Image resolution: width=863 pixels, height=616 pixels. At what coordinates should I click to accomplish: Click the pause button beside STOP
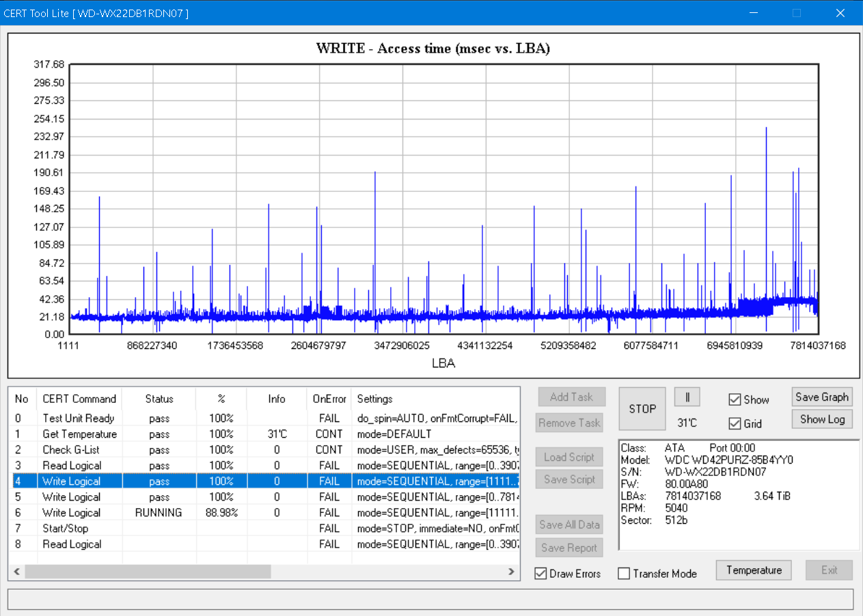(x=687, y=397)
